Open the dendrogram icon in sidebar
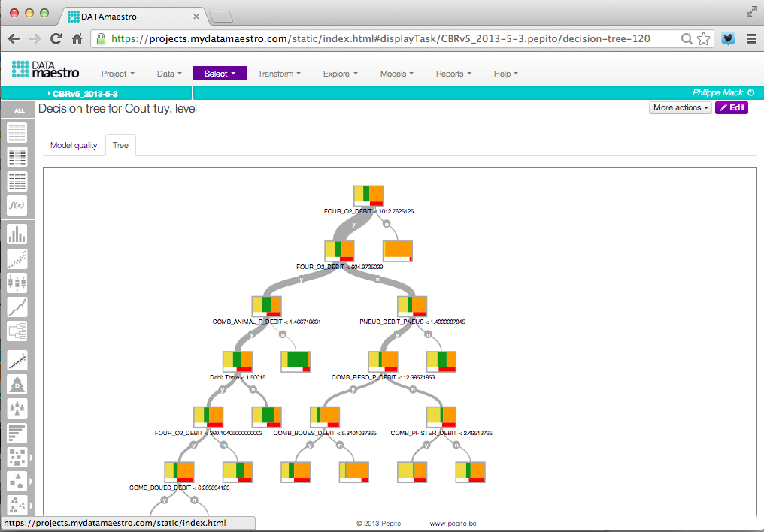This screenshot has width=764, height=532. click(x=17, y=331)
